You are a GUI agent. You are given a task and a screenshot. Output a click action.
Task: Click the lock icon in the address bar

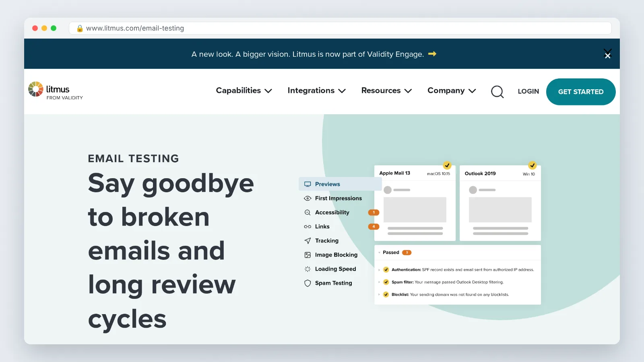point(80,28)
